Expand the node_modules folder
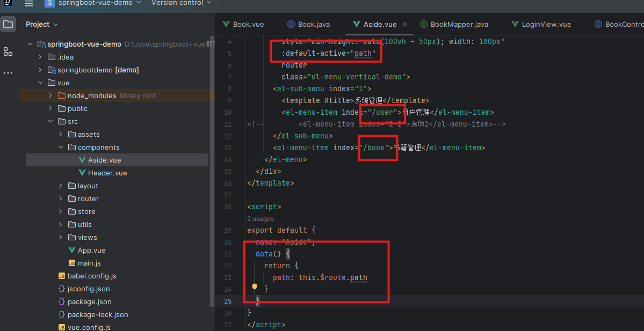The height and width of the screenshot is (331, 644). pos(50,95)
